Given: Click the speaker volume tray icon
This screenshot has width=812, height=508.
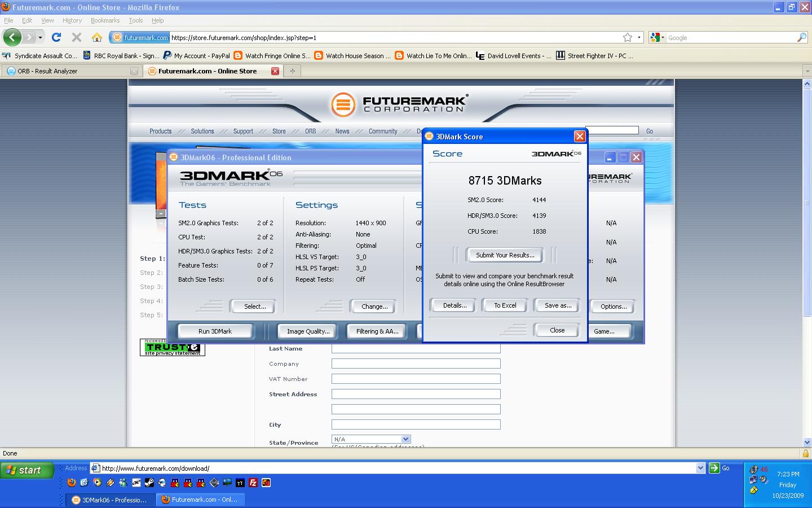Looking at the screenshot, I should point(764,479).
